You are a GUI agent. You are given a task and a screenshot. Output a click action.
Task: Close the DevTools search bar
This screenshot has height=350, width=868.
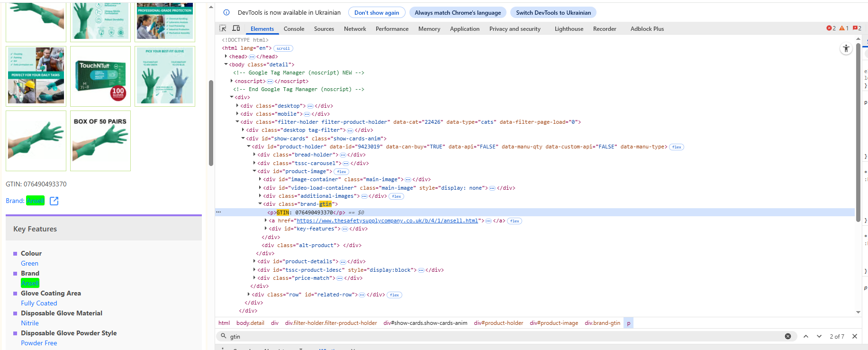[x=855, y=336]
